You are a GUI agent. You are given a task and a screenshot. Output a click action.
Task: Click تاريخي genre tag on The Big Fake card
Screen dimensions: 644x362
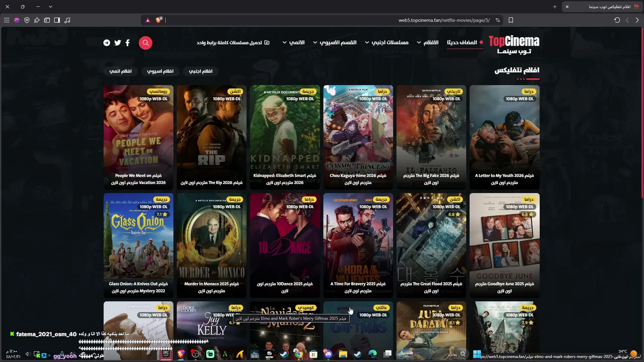[453, 92]
